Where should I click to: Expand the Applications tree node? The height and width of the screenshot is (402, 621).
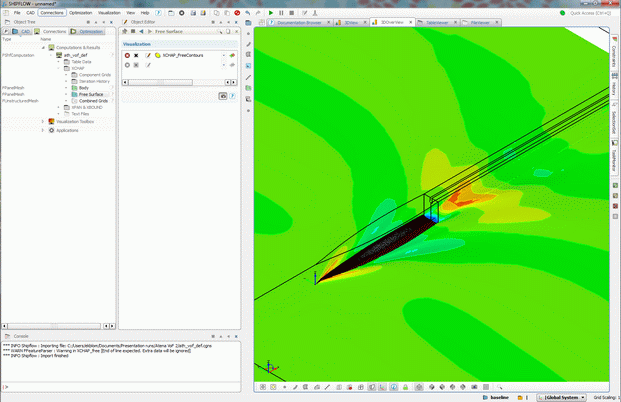(43, 130)
